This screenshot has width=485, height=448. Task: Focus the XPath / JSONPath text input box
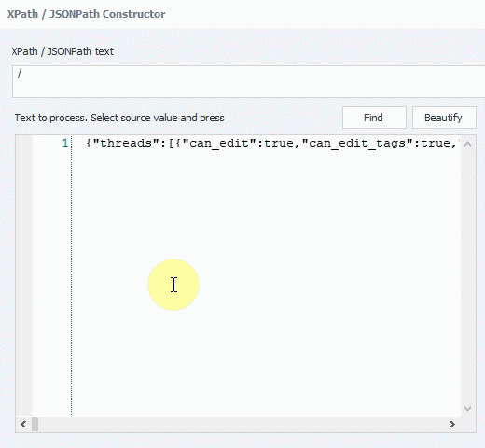249,81
